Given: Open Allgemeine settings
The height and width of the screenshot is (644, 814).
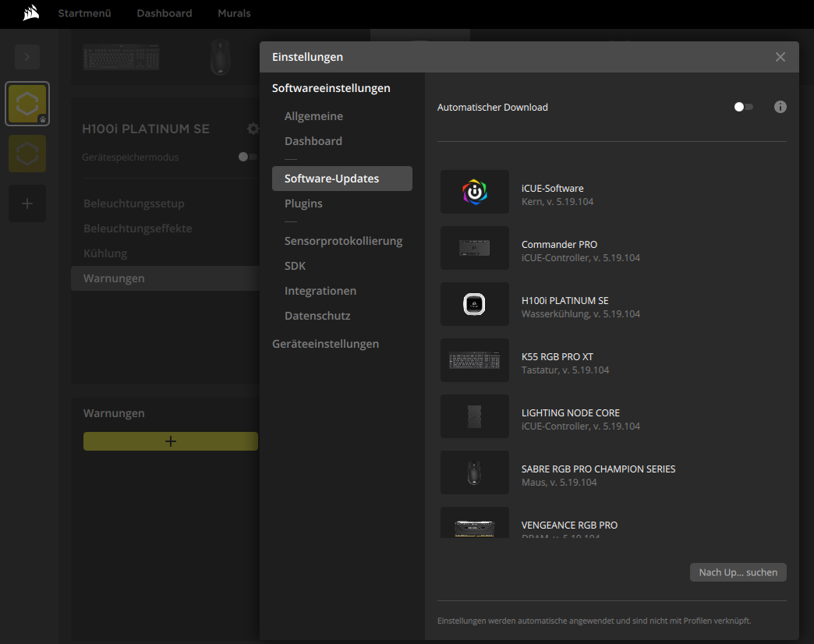Looking at the screenshot, I should coord(313,116).
